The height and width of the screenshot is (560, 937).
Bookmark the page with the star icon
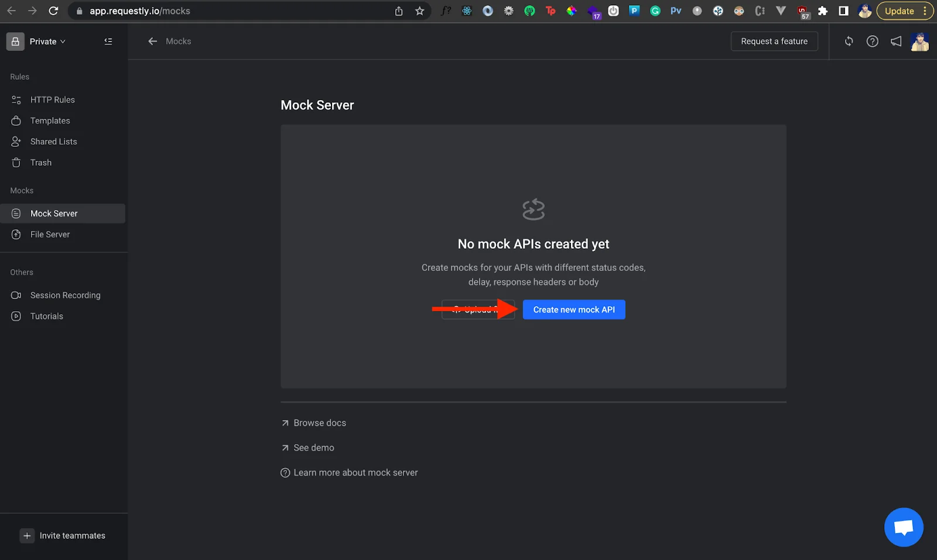(x=420, y=11)
